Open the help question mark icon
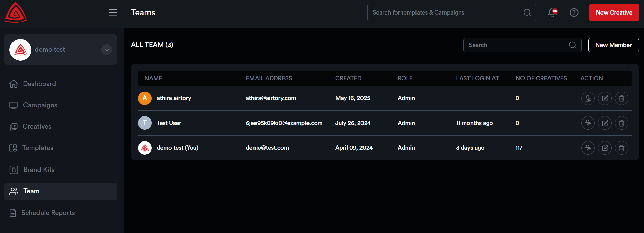 pyautogui.click(x=574, y=12)
